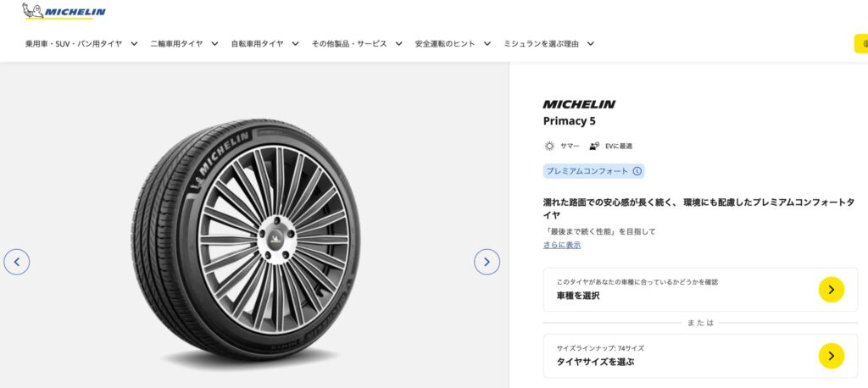Click yellow button at top-right edge

pos(861,43)
